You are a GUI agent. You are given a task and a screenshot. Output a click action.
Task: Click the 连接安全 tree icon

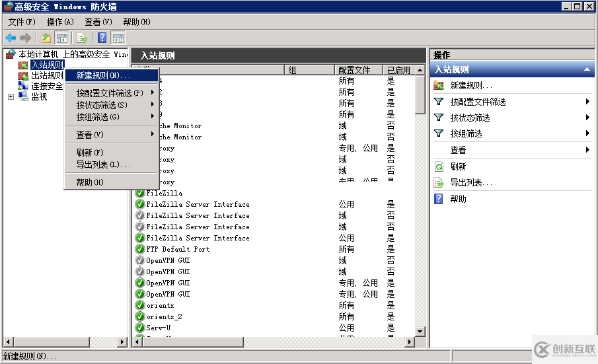[23, 86]
